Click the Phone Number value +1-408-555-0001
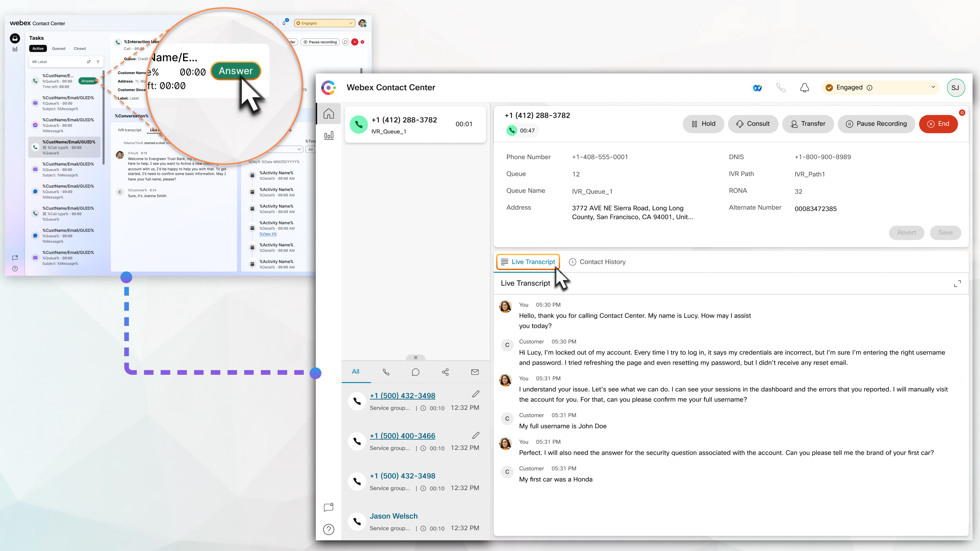This screenshot has width=980, height=551. (x=600, y=157)
